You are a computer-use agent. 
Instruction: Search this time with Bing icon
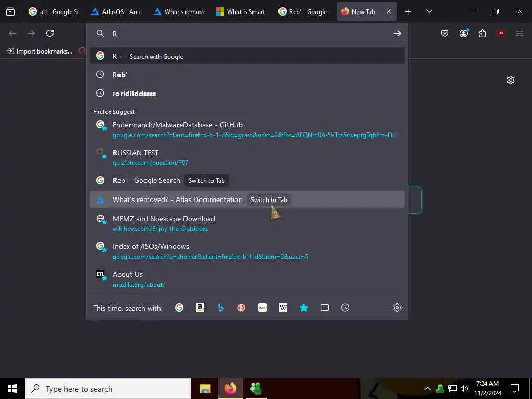(x=221, y=308)
